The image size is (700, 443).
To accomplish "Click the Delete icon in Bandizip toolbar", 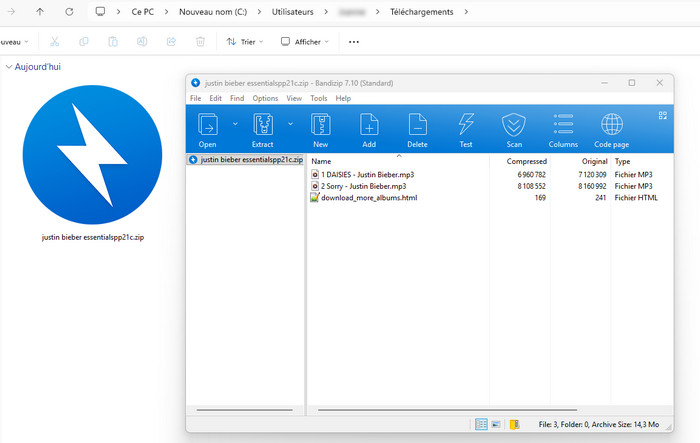I will pyautogui.click(x=417, y=125).
